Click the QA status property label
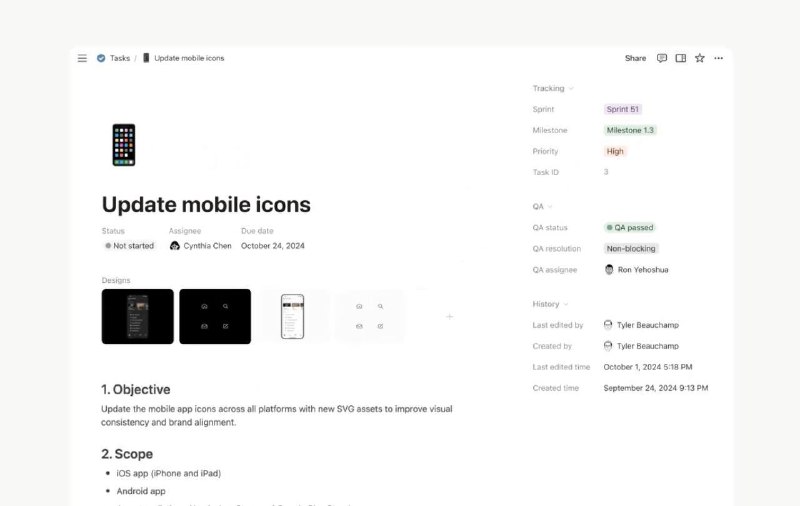This screenshot has width=800, height=506. 549,227
